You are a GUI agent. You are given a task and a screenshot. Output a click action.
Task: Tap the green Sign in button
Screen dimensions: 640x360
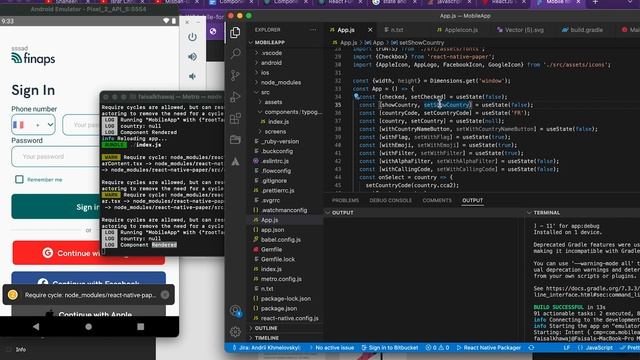pos(56,207)
